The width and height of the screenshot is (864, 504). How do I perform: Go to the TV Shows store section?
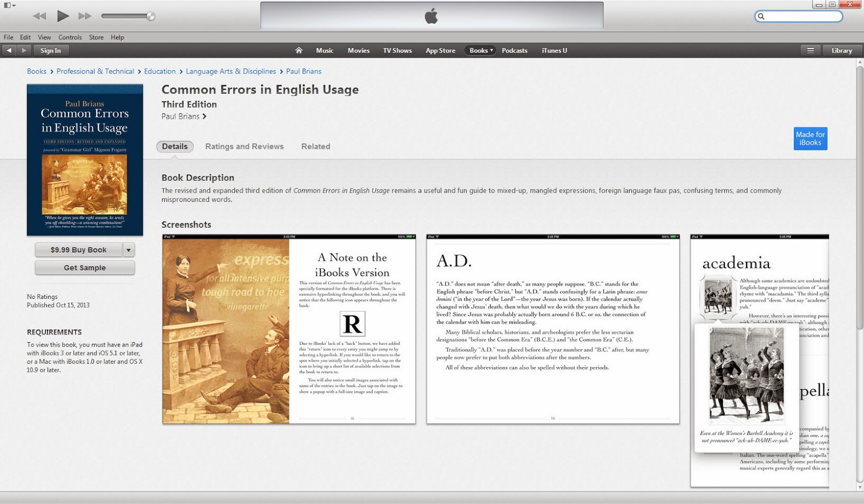coord(397,51)
